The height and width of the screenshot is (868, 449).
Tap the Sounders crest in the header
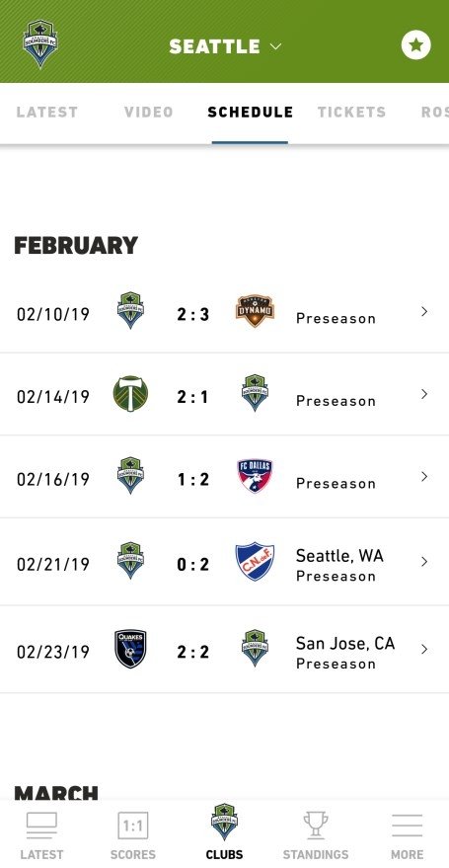coord(40,44)
